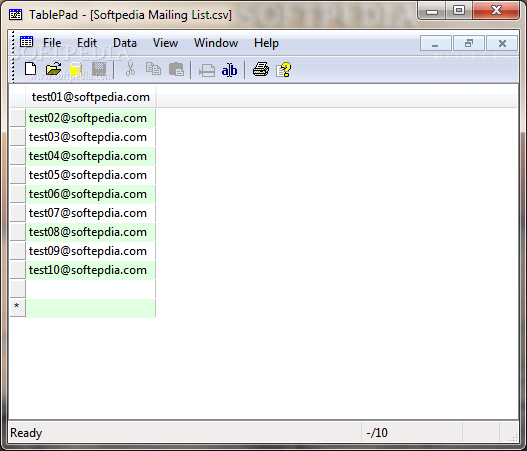The width and height of the screenshot is (527, 451).
Task: Select cell test10@softepdia.com
Action: pos(91,270)
